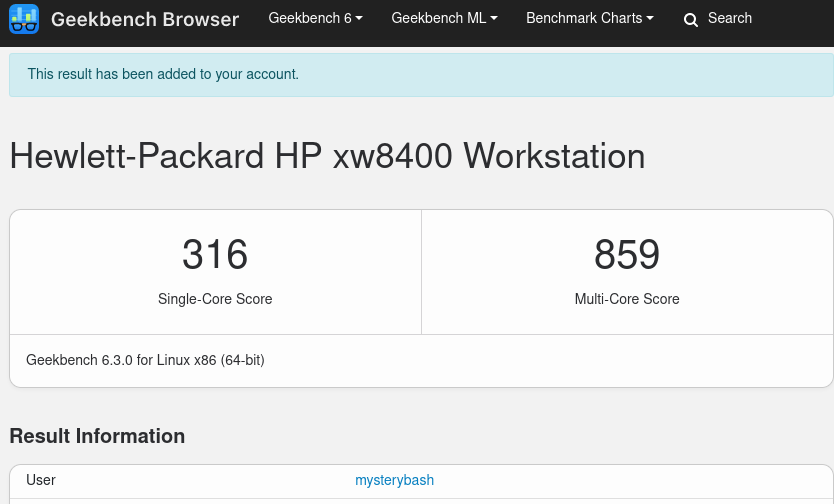Select the 316 single-core score value
The width and height of the screenshot is (834, 504).
(215, 254)
